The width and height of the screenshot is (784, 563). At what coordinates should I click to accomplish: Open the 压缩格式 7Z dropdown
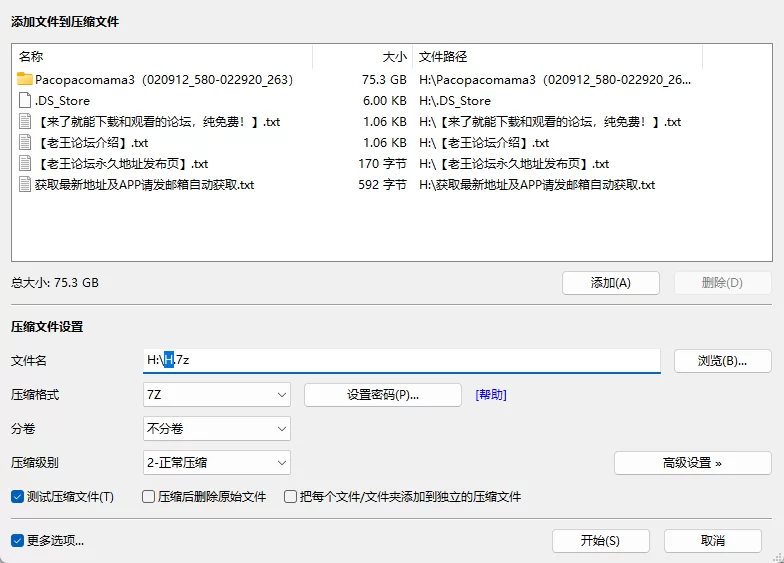tap(216, 395)
